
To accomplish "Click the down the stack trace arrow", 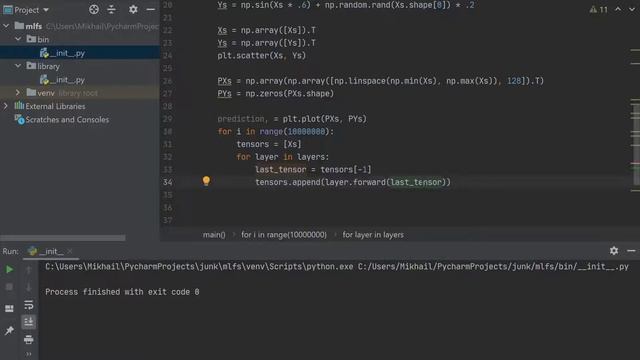I will coord(29,287).
